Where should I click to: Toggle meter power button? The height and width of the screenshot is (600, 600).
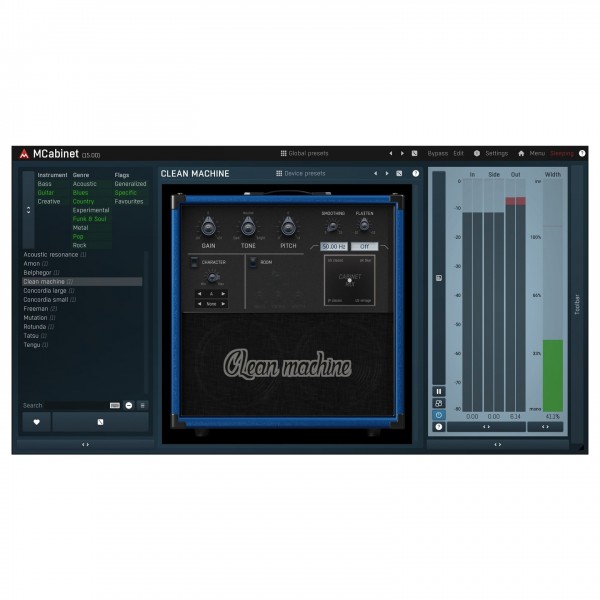439,415
